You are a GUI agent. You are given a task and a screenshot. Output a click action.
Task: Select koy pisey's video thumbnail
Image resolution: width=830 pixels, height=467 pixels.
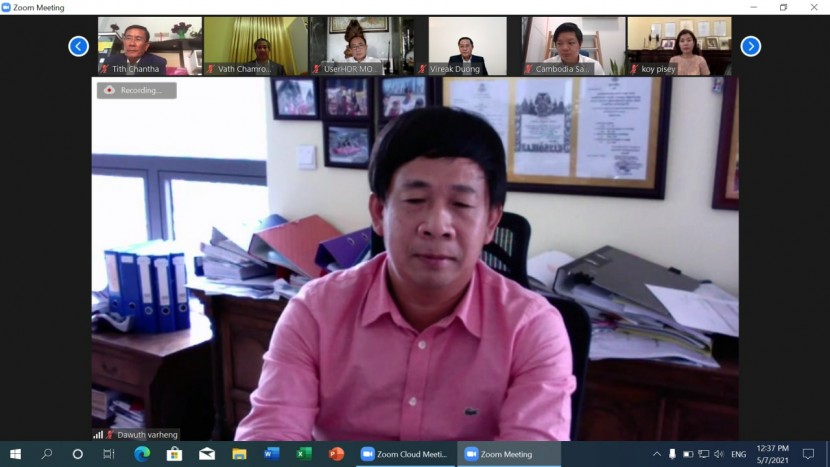[679, 46]
